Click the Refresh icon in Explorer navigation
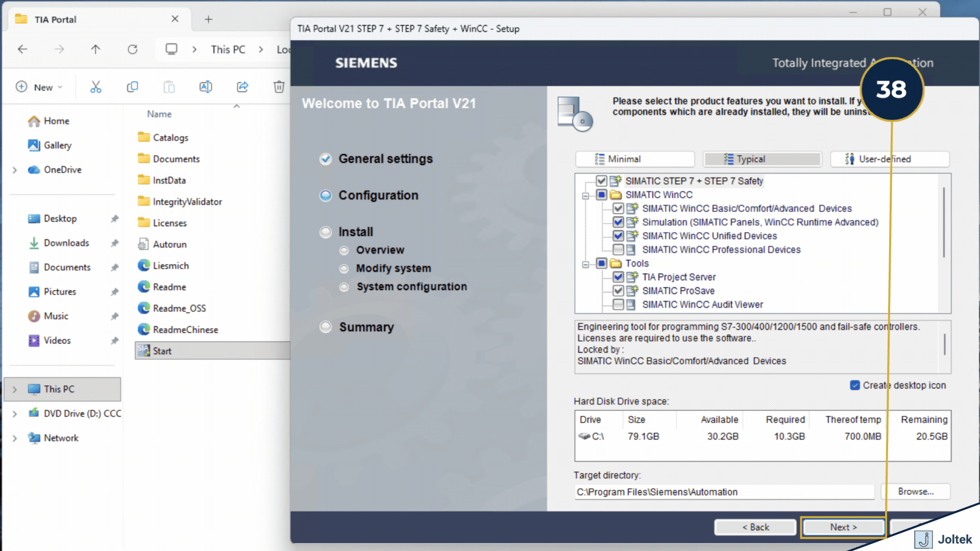This screenshot has width=980, height=551. 133,49
